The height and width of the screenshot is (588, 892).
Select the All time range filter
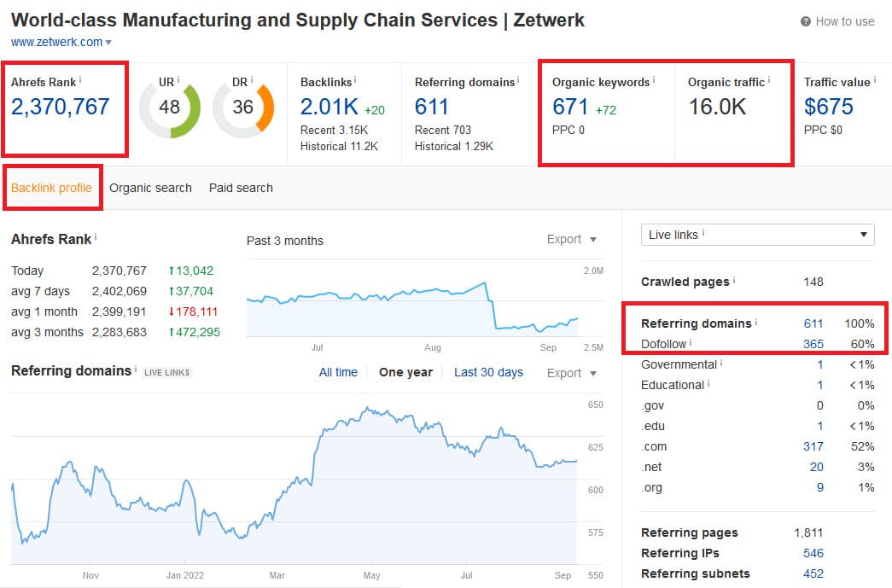[x=338, y=372]
